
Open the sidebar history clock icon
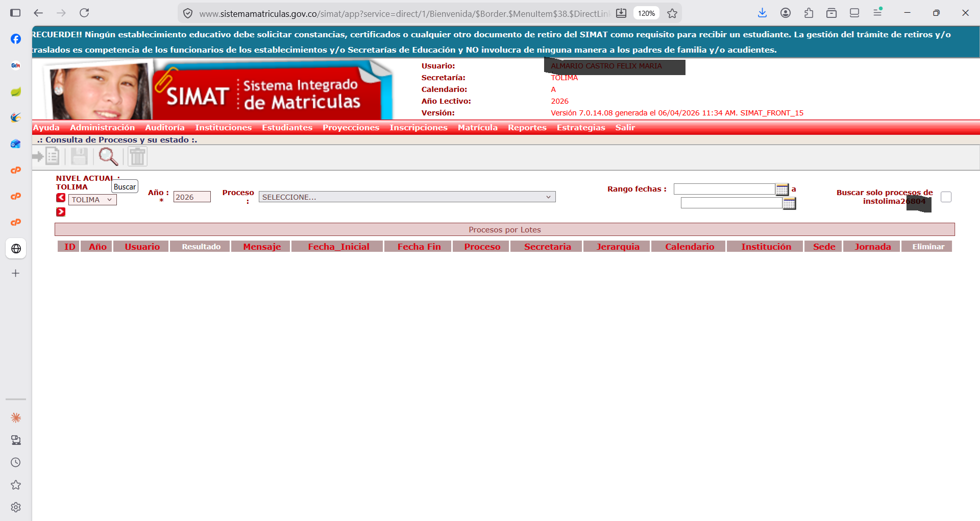[x=16, y=462]
